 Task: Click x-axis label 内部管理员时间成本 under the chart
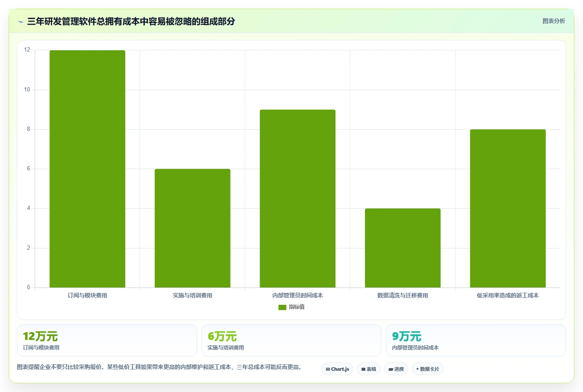point(298,295)
